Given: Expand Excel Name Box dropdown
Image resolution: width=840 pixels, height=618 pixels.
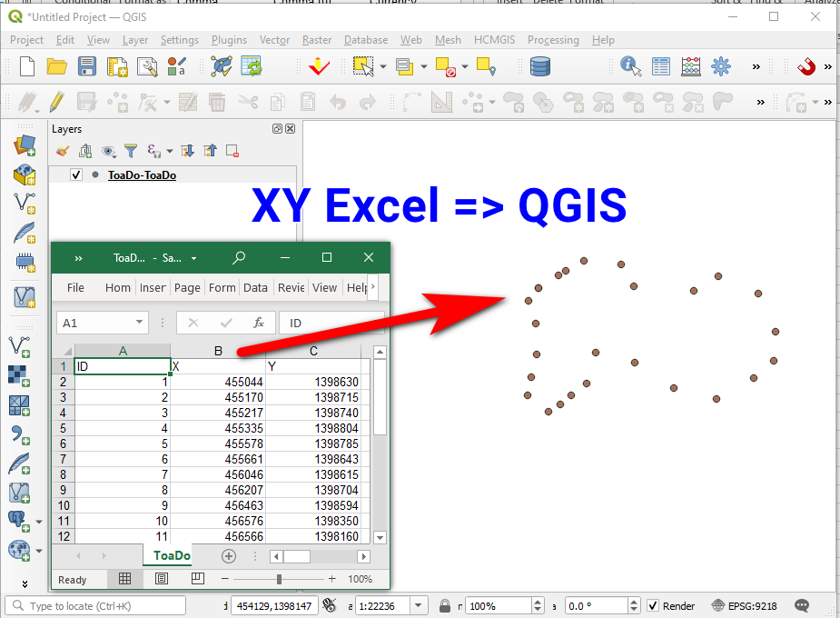Looking at the screenshot, I should tap(139, 322).
